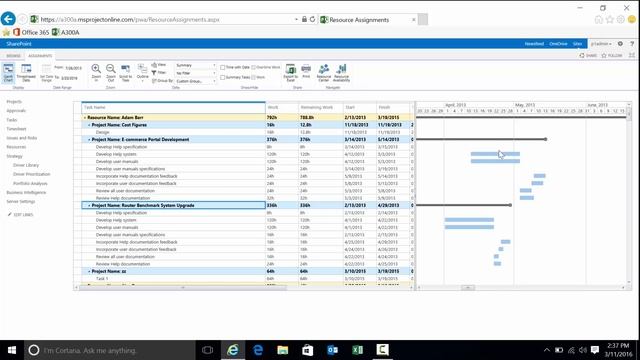Click the Windows Start button
Screen dimensions: 640x360
tap(12, 350)
